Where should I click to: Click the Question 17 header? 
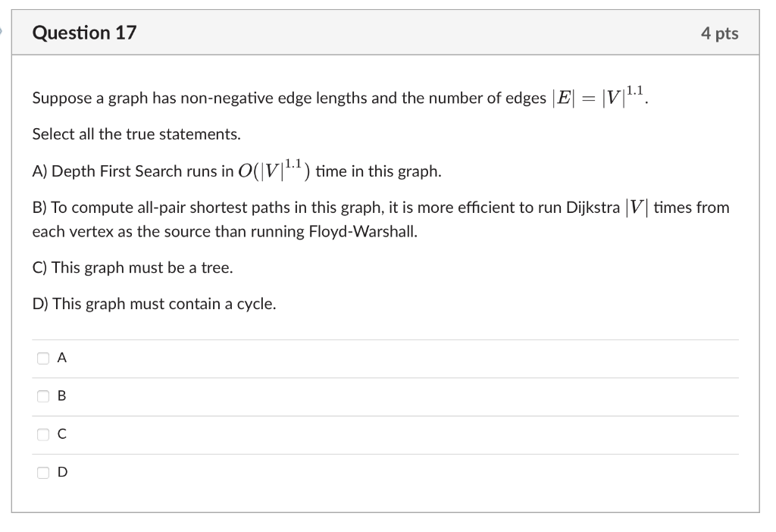tap(86, 33)
